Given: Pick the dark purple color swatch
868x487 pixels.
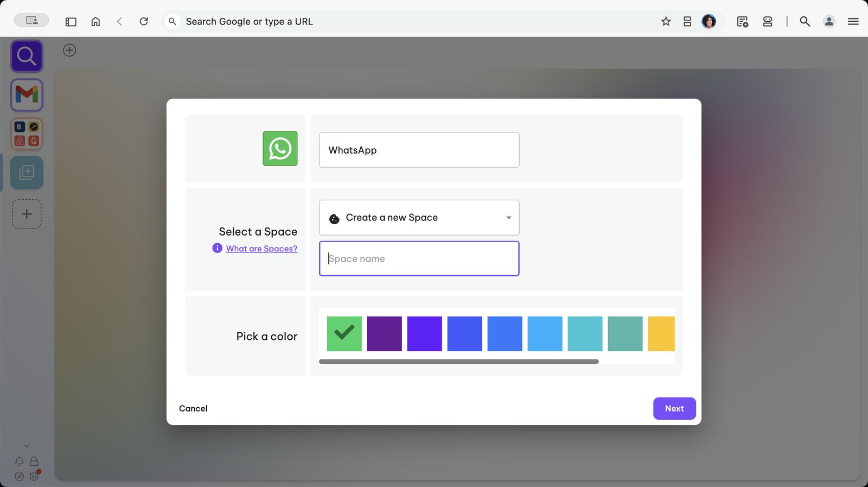Looking at the screenshot, I should tap(385, 334).
